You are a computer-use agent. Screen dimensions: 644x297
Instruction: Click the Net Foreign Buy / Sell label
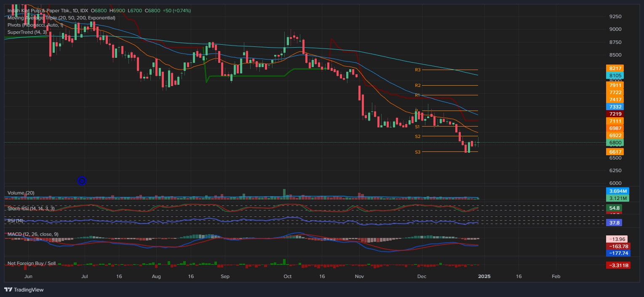point(31,263)
